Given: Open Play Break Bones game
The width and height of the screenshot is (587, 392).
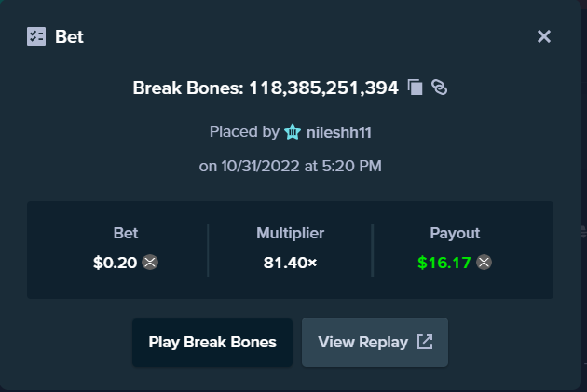Looking at the screenshot, I should [x=212, y=343].
